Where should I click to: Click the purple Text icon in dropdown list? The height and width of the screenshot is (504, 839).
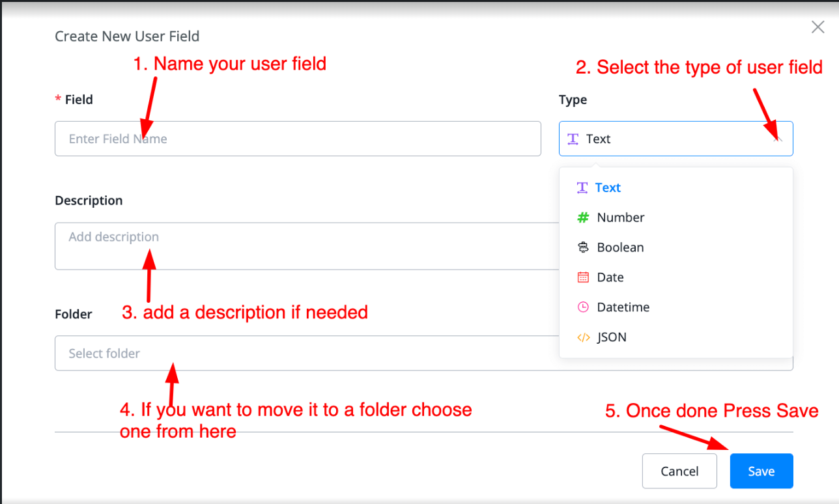click(582, 188)
